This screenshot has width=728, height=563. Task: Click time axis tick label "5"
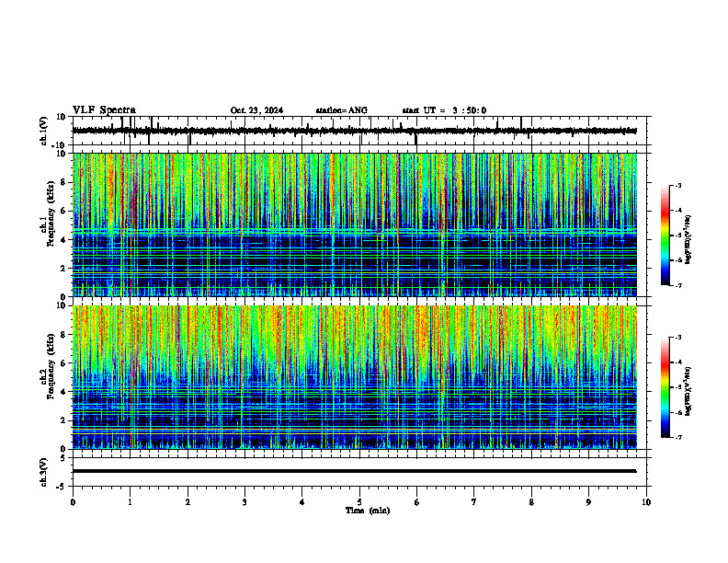(x=359, y=502)
